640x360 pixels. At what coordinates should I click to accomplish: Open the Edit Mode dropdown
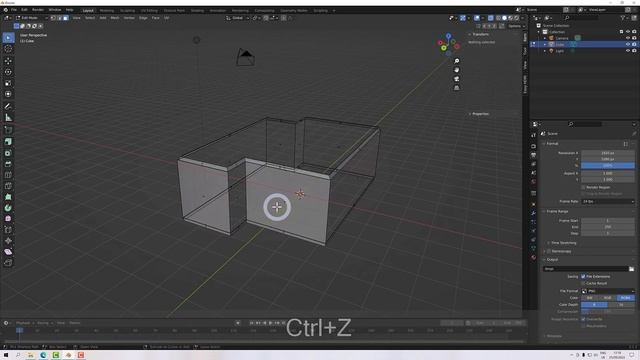click(x=31, y=18)
